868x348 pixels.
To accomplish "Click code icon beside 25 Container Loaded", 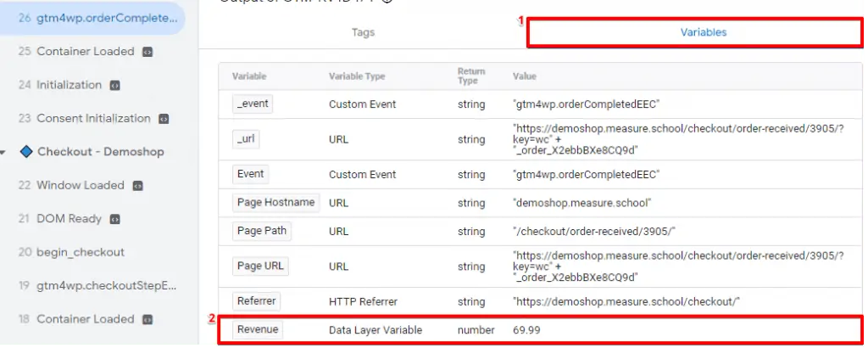I will coord(147,52).
